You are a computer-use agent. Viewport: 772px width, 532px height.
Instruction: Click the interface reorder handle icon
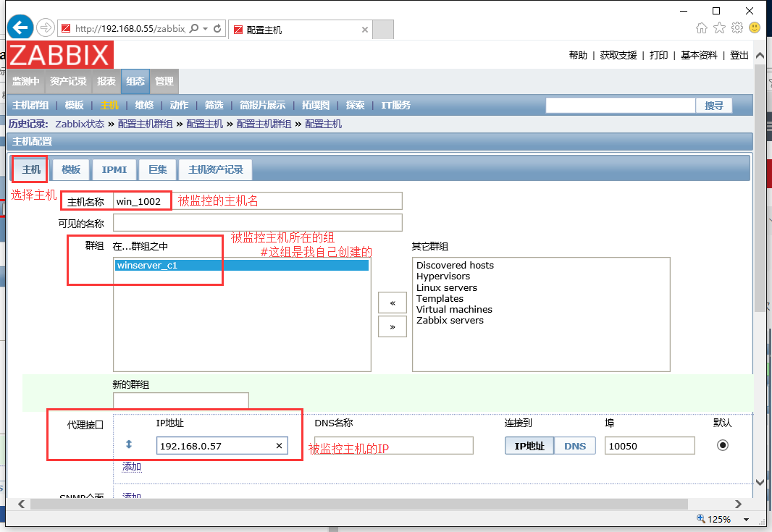(129, 444)
